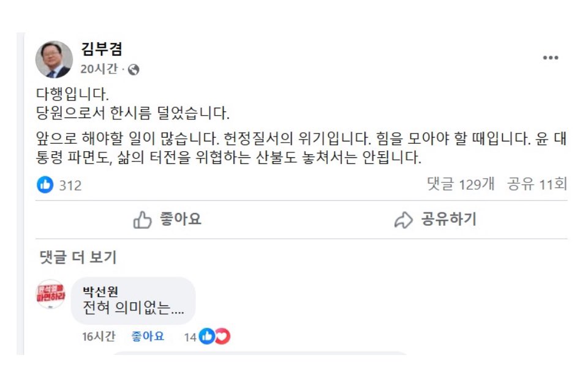Screen dimensions: 588x366
Task: Click 박선원's red profile avatar
Action: click(x=51, y=294)
